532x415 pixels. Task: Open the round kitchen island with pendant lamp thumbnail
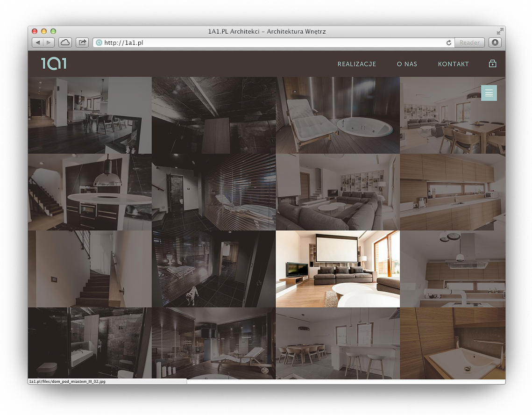pyautogui.click(x=90, y=192)
